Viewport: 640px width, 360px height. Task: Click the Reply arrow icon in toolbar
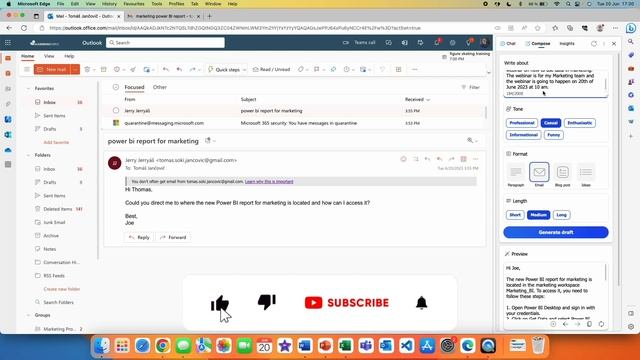click(x=166, y=69)
